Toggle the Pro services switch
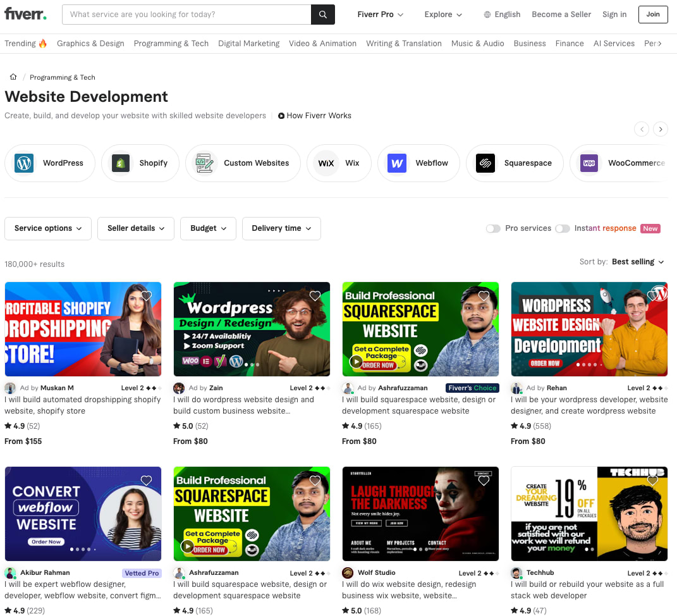 (x=493, y=228)
